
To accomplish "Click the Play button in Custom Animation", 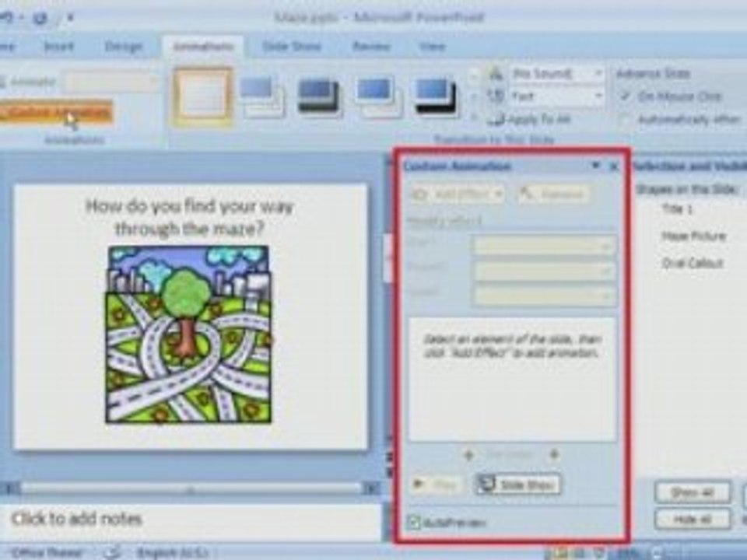I will [x=436, y=485].
